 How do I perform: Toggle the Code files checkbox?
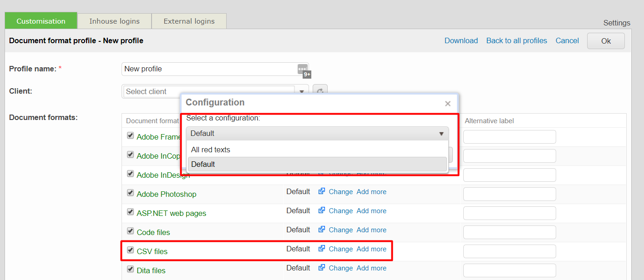(130, 231)
